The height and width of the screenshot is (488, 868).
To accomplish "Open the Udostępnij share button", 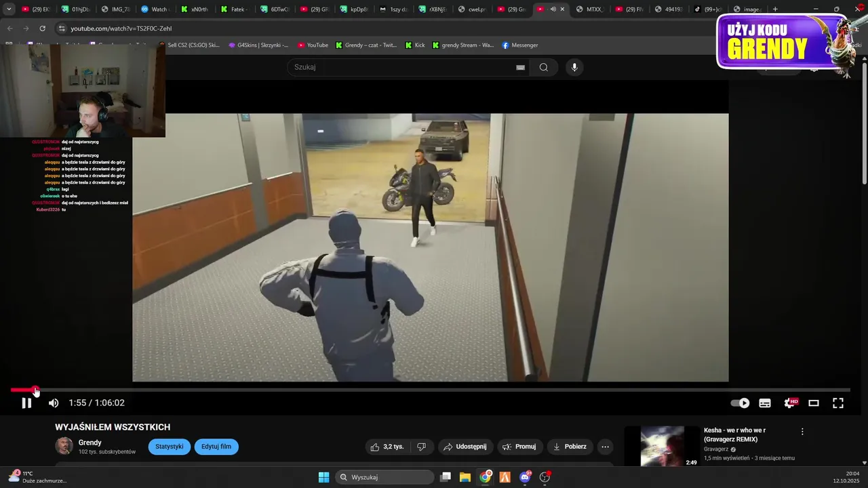I will pyautogui.click(x=465, y=447).
